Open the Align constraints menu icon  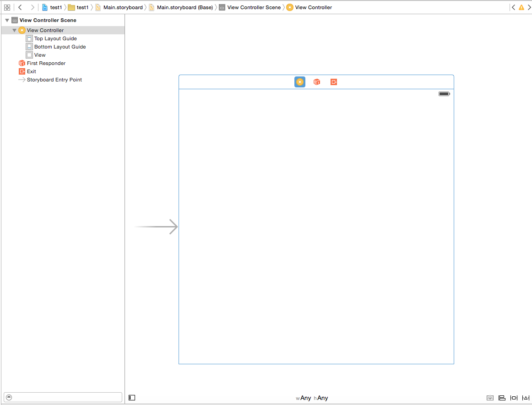click(502, 398)
